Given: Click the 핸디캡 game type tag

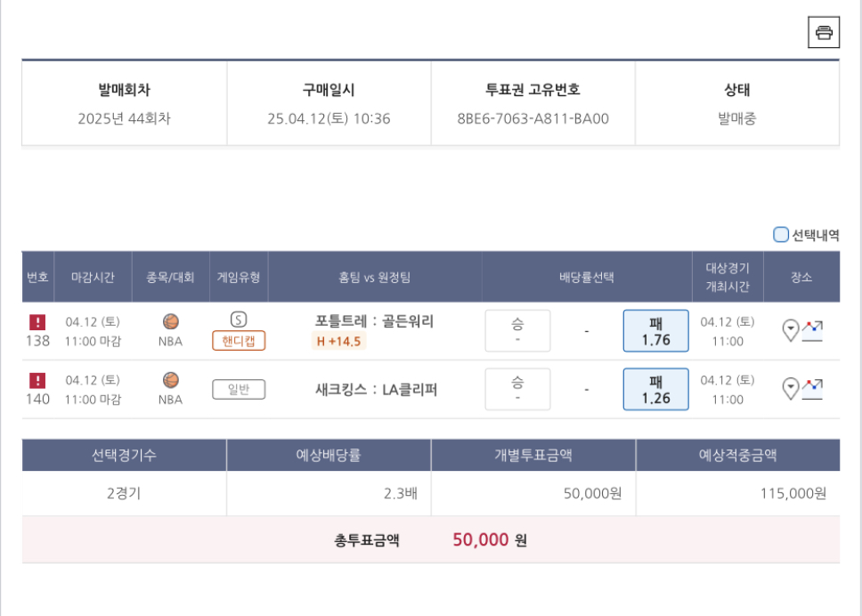Looking at the screenshot, I should 238,341.
